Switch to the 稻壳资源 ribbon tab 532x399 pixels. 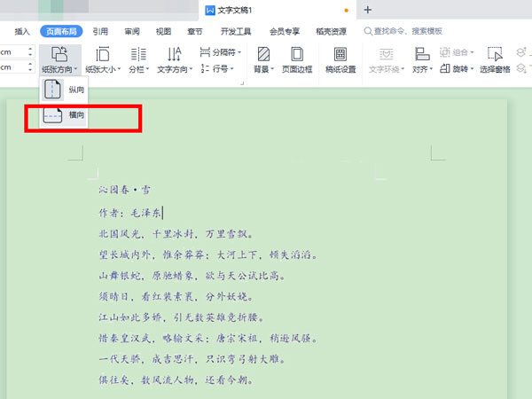[x=331, y=32]
